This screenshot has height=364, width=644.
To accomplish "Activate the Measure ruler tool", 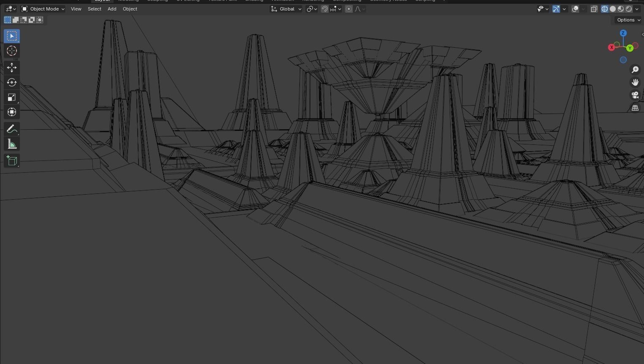I will pyautogui.click(x=12, y=144).
